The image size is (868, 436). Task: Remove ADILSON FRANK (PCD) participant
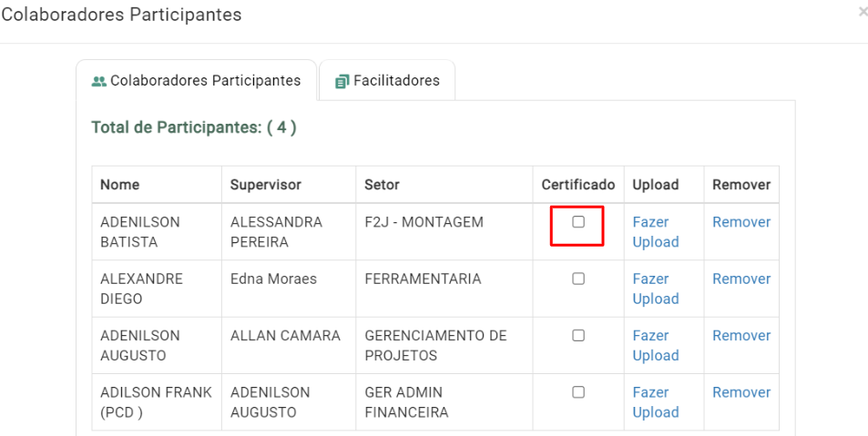coord(741,392)
